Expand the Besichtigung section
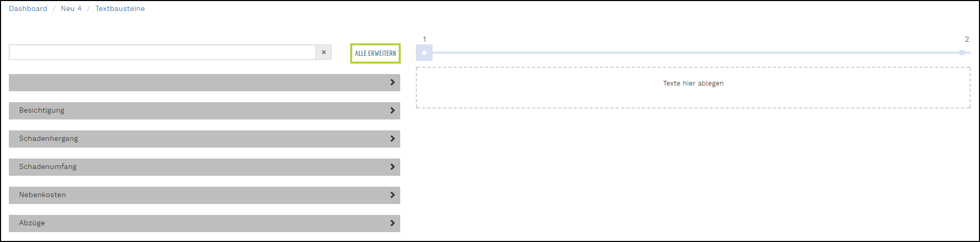980x242 pixels. pyautogui.click(x=42, y=111)
